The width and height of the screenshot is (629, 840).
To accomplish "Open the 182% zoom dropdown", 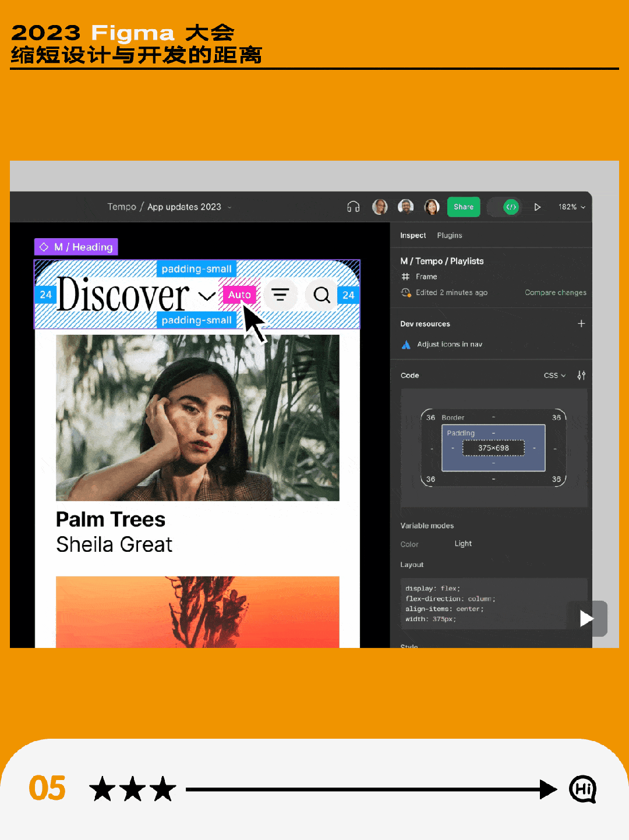I will click(571, 207).
